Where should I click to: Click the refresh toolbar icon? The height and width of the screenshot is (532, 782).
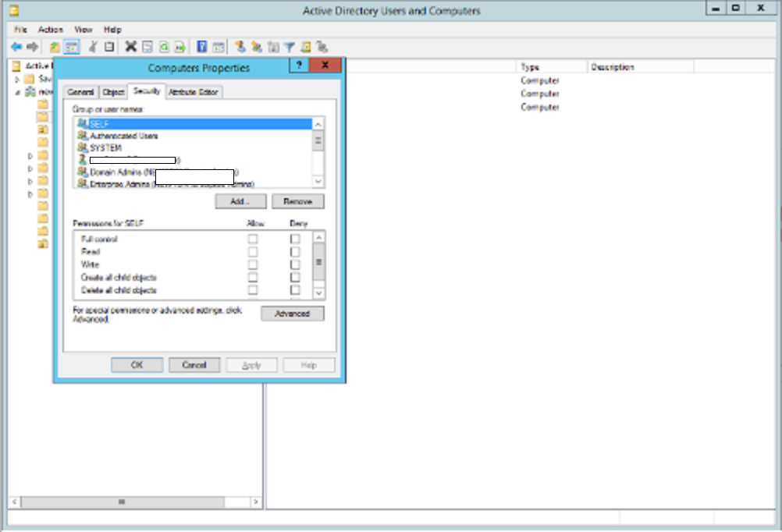[165, 46]
